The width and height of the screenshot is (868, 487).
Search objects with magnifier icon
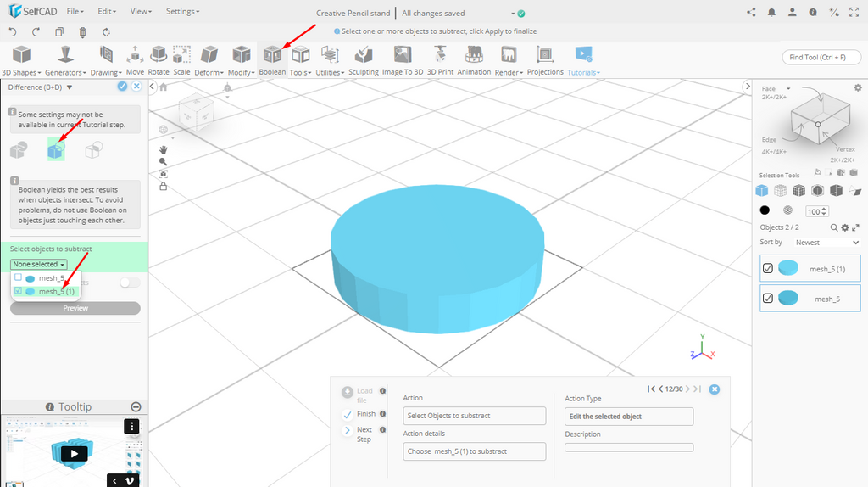click(x=834, y=227)
